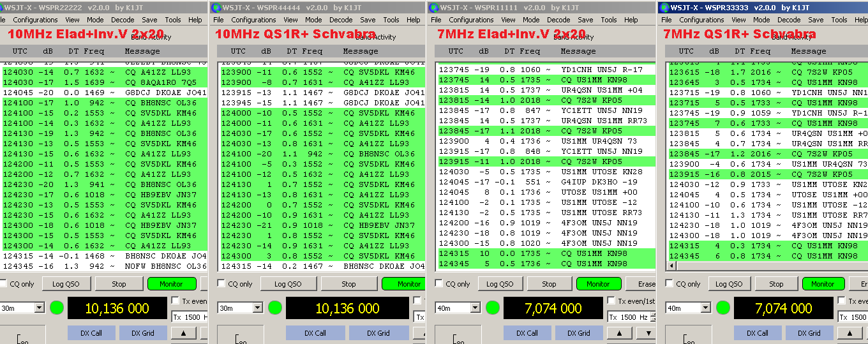Open Decode menu in WSPR33333 window
868x344 pixels.
coord(789,20)
